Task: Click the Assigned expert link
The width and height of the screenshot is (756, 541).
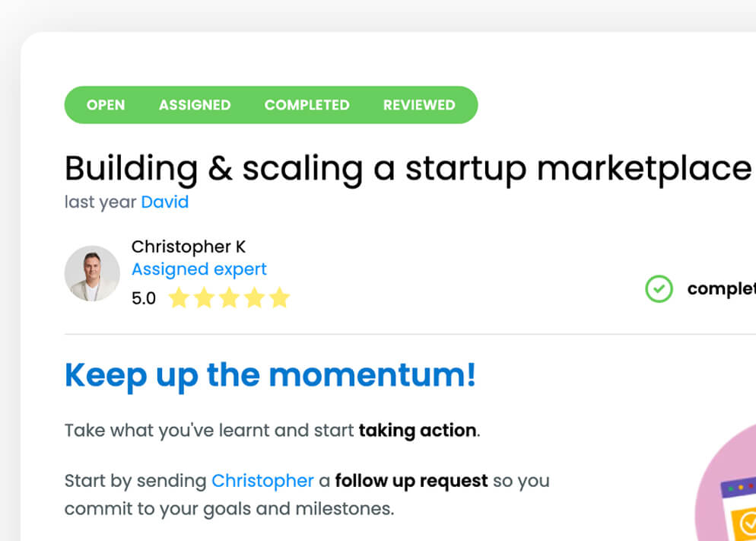Action: click(199, 269)
